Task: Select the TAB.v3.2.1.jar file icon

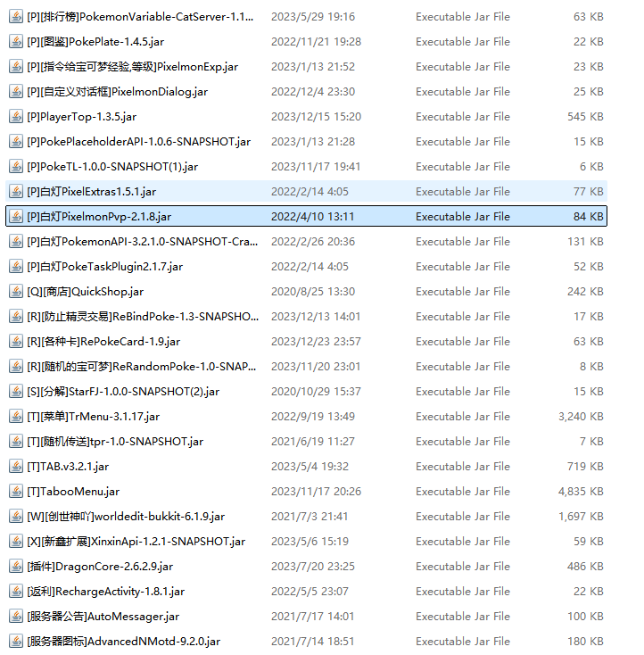Action: pos(15,467)
